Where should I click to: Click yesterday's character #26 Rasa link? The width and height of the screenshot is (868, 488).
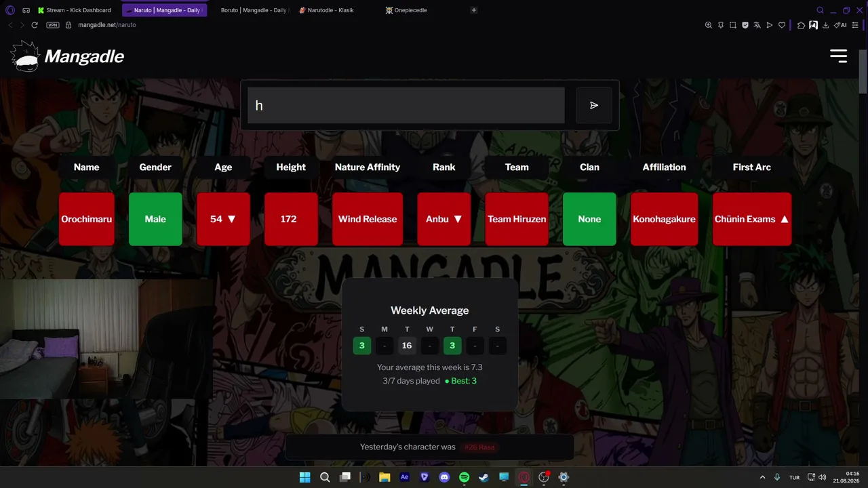pyautogui.click(x=479, y=447)
